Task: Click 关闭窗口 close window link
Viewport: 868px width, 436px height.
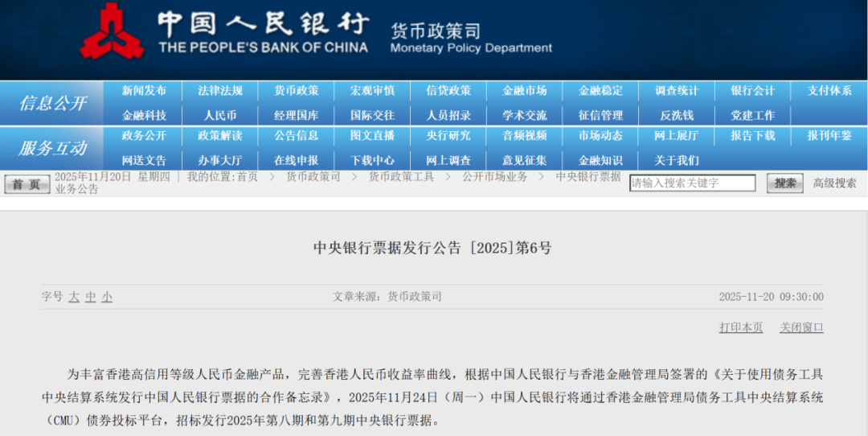Action: click(x=801, y=327)
